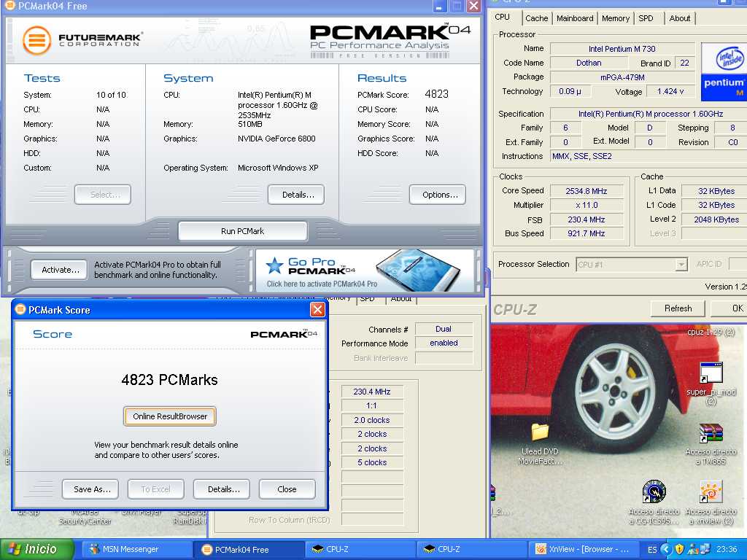
Task: Select the CPU tab in CPU-Z
Action: (503, 17)
